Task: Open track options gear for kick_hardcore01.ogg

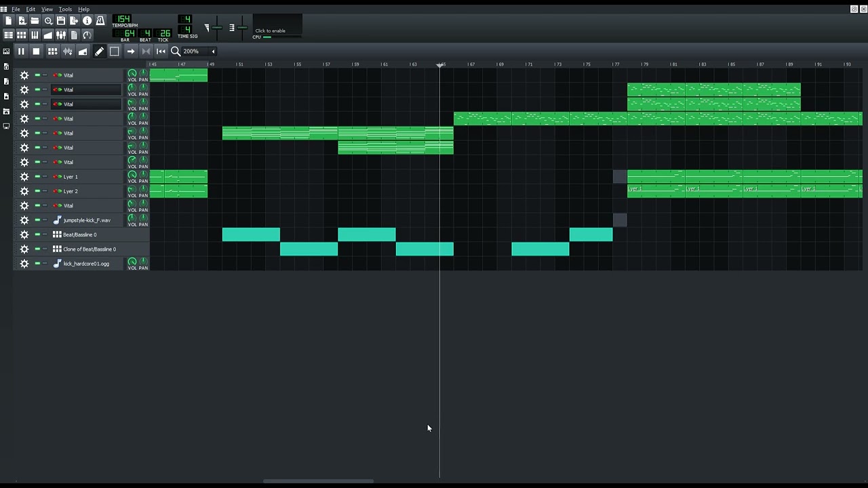Action: (x=24, y=264)
